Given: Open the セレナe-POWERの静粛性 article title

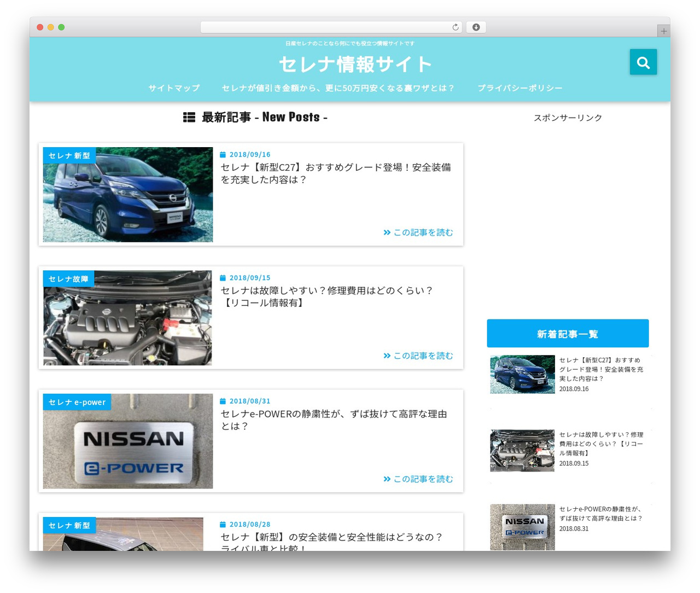Looking at the screenshot, I should coord(334,420).
